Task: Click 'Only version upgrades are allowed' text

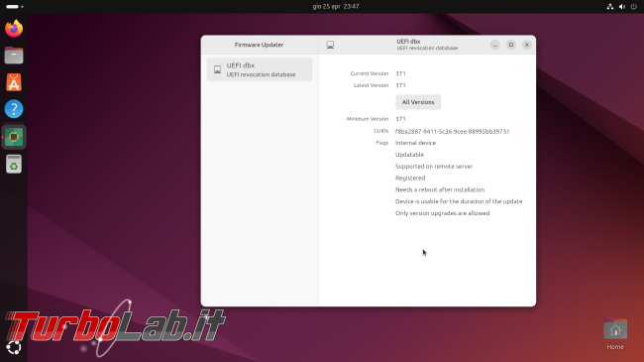Action: click(x=442, y=213)
